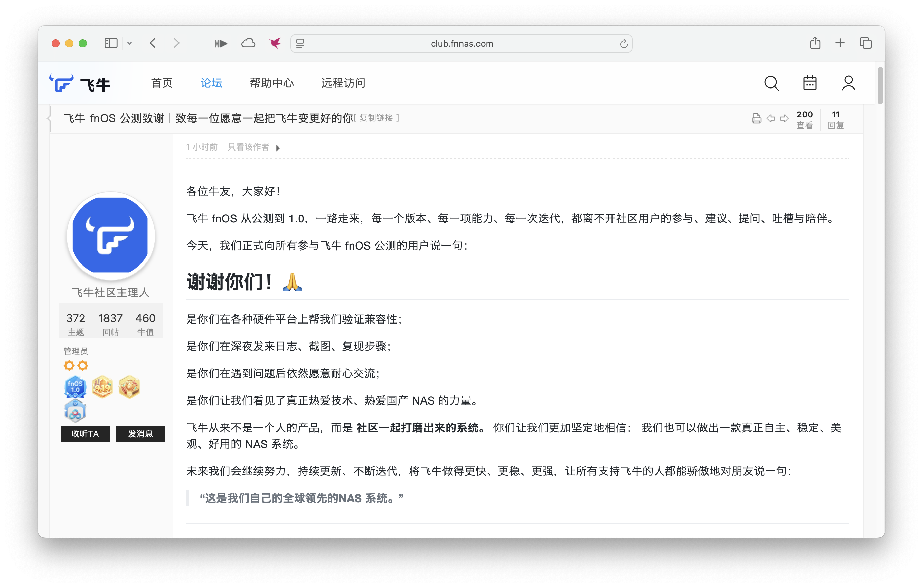923x588 pixels.
Task: Click the golden 9.19 festival badge
Action: click(x=102, y=387)
